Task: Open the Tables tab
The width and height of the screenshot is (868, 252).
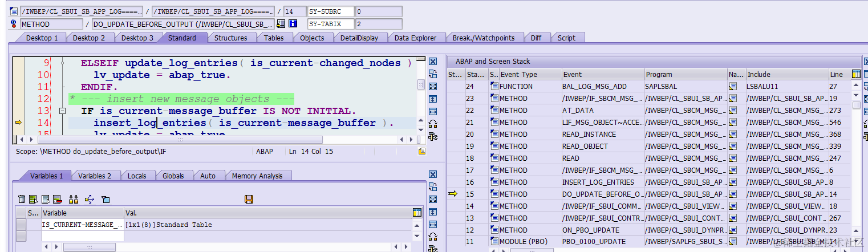Action: 273,38
